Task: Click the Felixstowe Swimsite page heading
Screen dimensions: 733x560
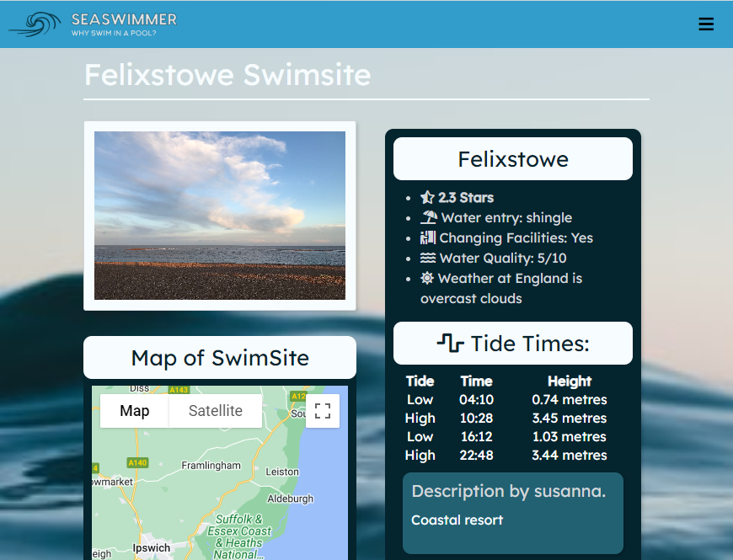Action: pos(227,75)
